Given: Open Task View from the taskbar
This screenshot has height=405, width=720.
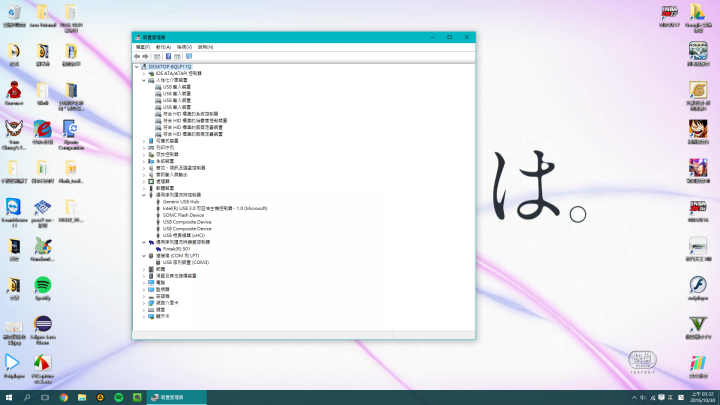Looking at the screenshot, I should tap(45, 397).
